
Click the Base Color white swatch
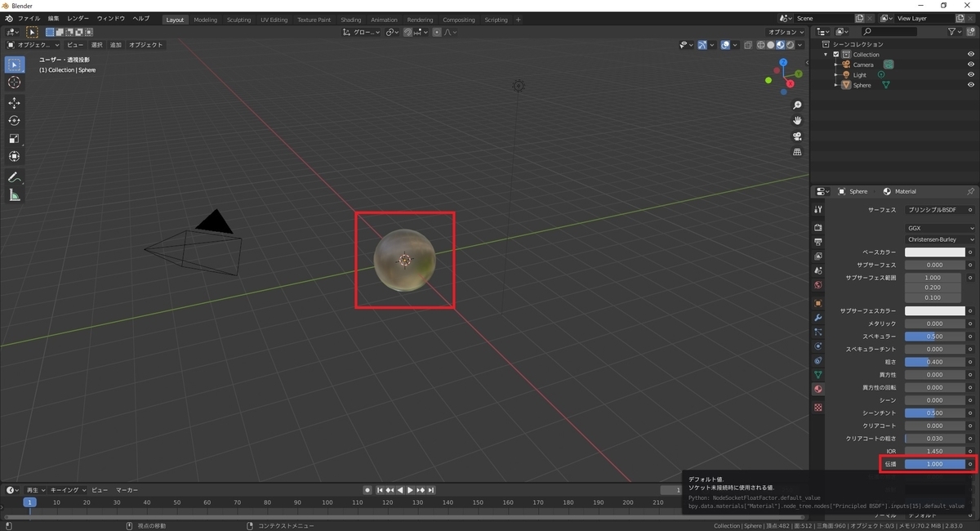click(x=935, y=252)
